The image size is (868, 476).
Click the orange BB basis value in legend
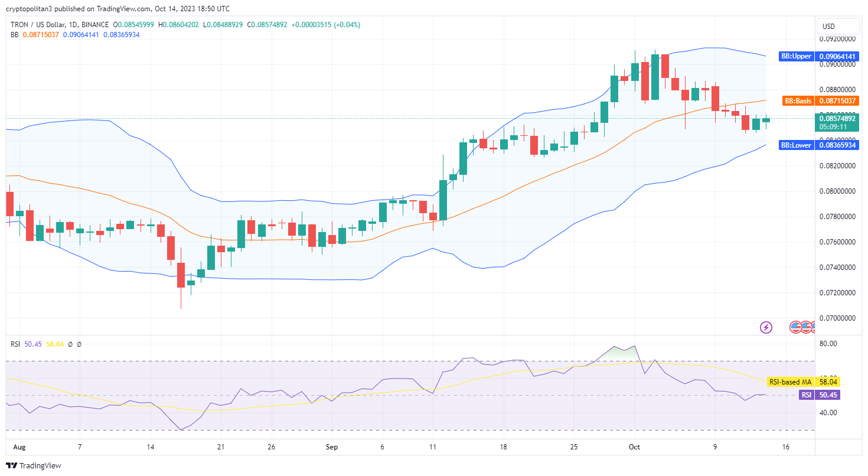(41, 35)
